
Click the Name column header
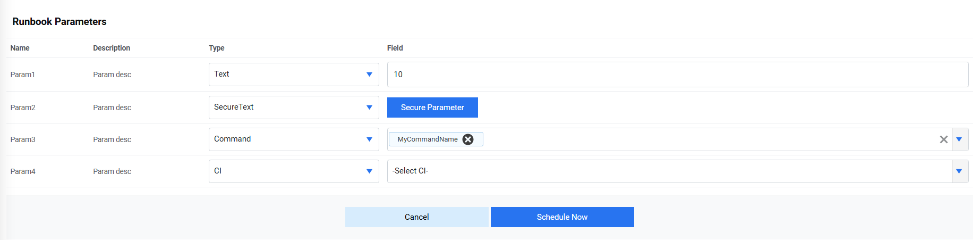tap(20, 48)
